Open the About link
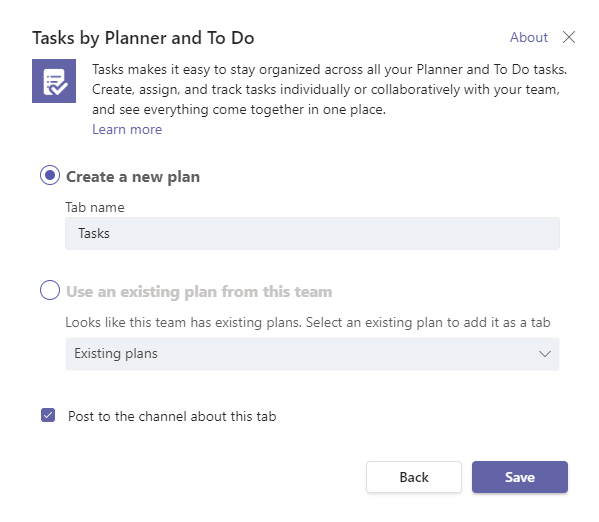This screenshot has height=522, width=599. click(x=529, y=37)
